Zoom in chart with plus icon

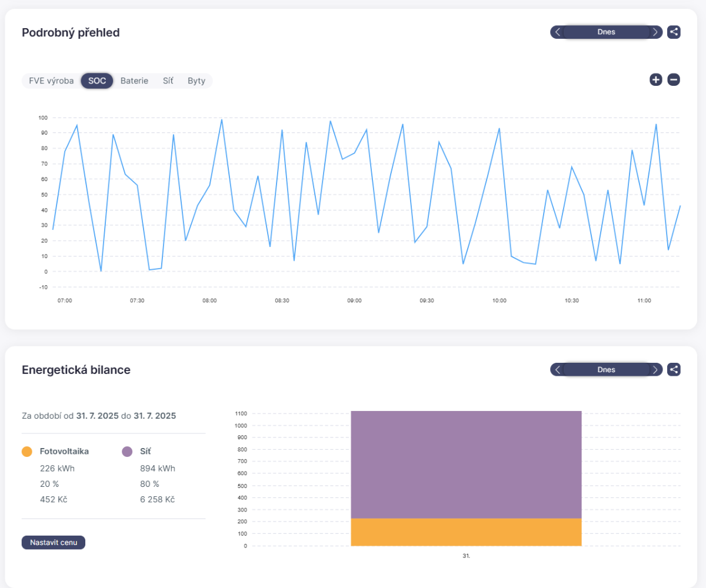pos(656,80)
